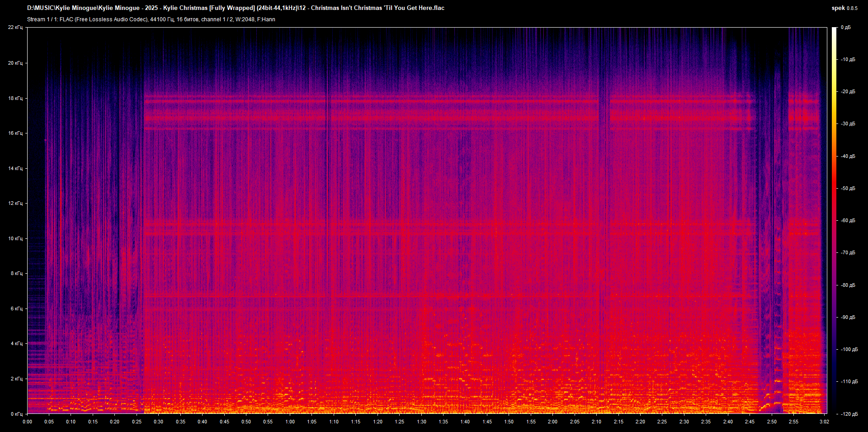Select the 18 кГц frequency axis label
This screenshot has height=432, width=868.
point(15,98)
